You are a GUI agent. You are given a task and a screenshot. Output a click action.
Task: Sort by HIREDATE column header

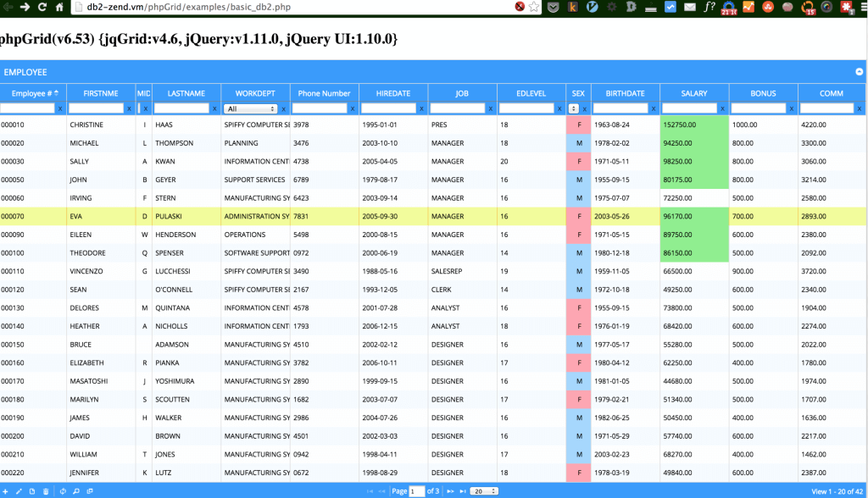click(393, 93)
